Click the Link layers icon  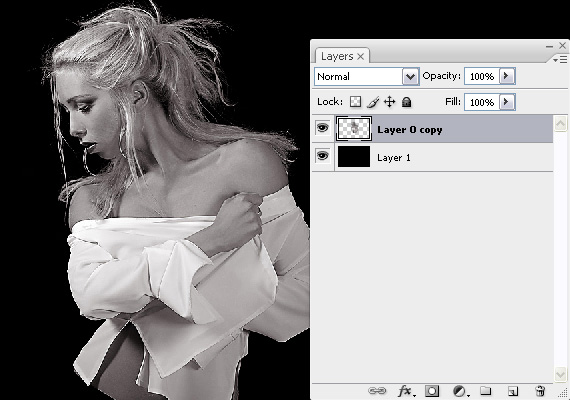pos(377,391)
